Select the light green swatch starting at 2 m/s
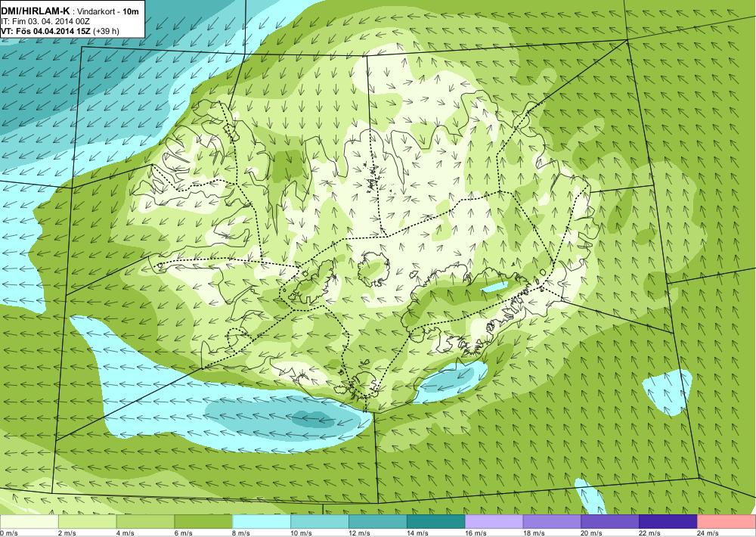Viewport: 756px width, 537px height. tap(87, 522)
